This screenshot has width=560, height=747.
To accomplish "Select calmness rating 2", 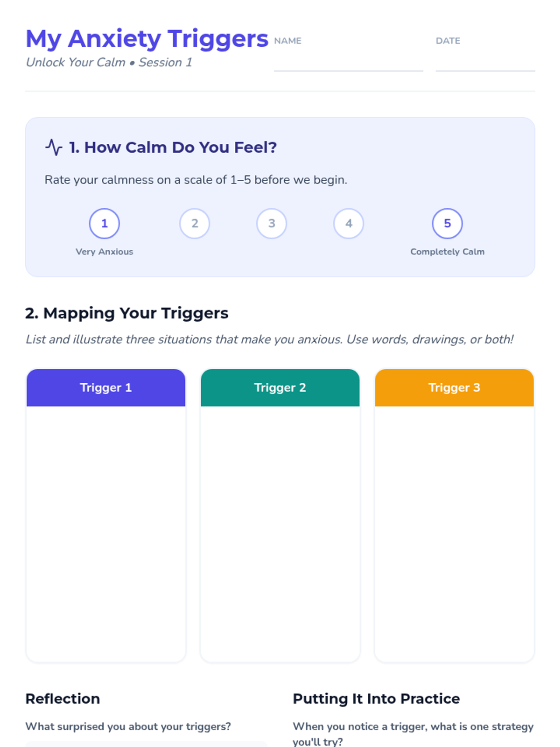I will (195, 224).
